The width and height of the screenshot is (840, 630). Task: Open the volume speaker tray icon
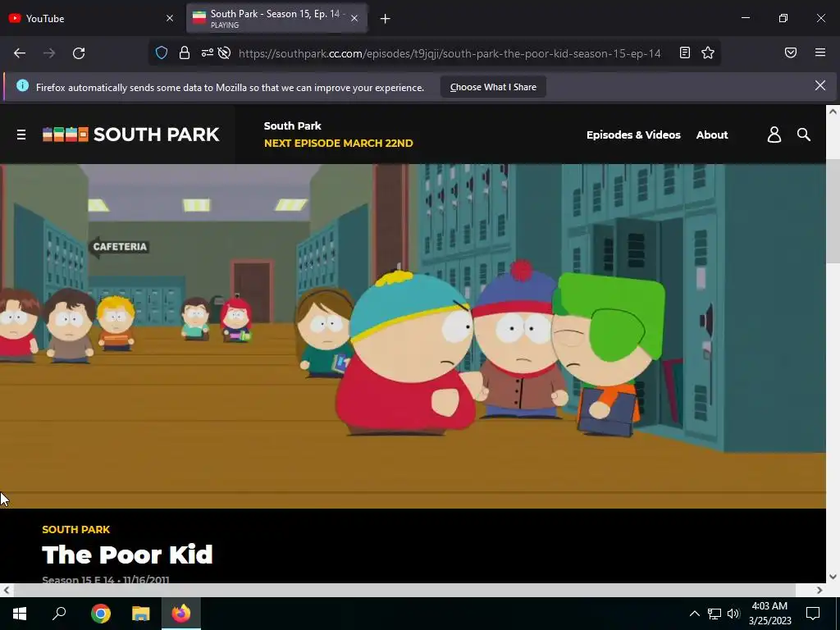733,614
